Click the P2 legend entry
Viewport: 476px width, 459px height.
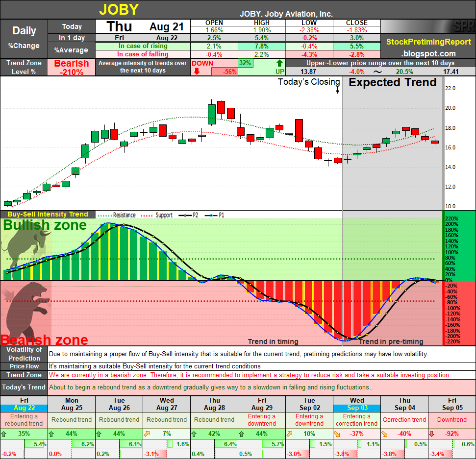point(188,215)
